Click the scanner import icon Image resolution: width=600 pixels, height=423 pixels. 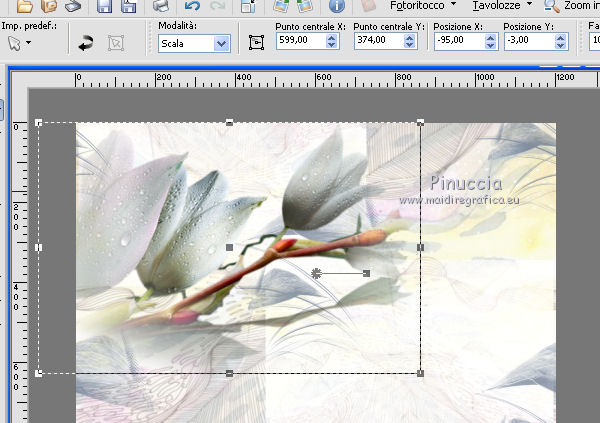(73, 6)
